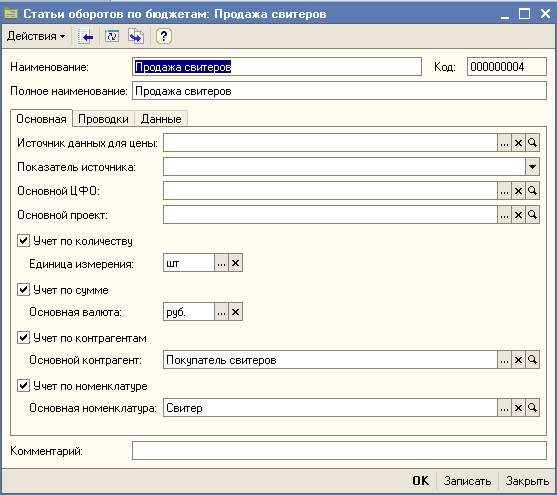The image size is (557, 495).
Task: Open selection for Основной ЦФО
Action: tap(504, 191)
